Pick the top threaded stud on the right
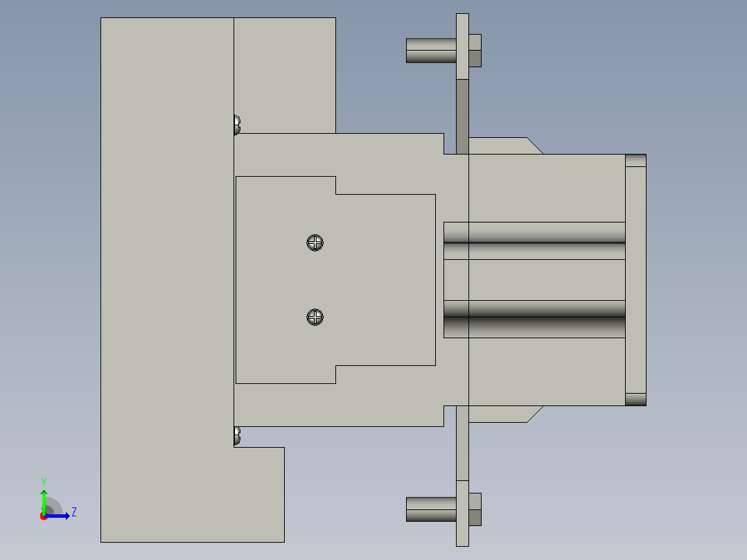 431,51
